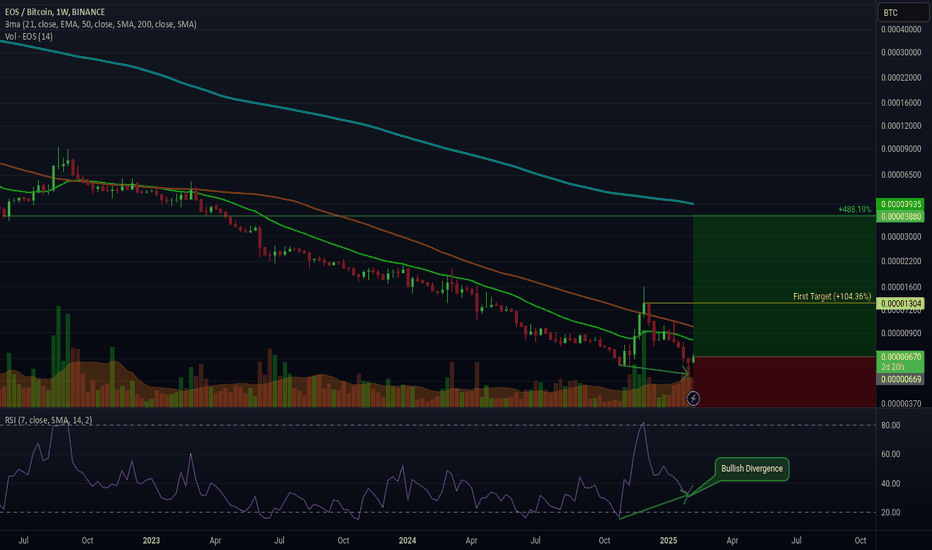The height and width of the screenshot is (550, 932).
Task: Click the 2d 20h bar countdown
Action: (893, 367)
